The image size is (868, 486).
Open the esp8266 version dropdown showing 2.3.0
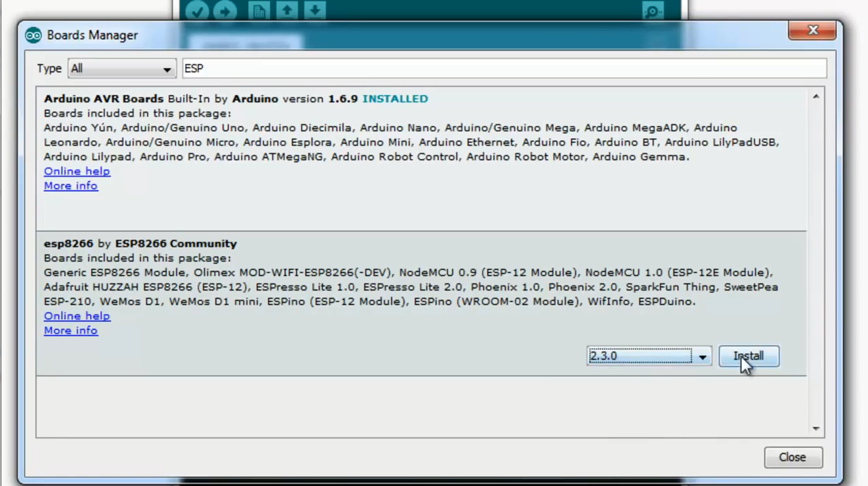649,357
